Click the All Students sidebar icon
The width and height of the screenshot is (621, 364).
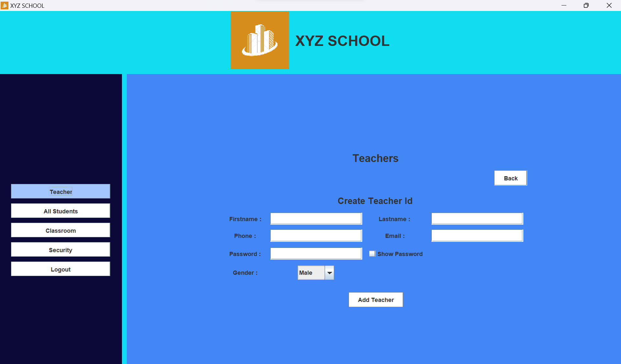[60, 211]
